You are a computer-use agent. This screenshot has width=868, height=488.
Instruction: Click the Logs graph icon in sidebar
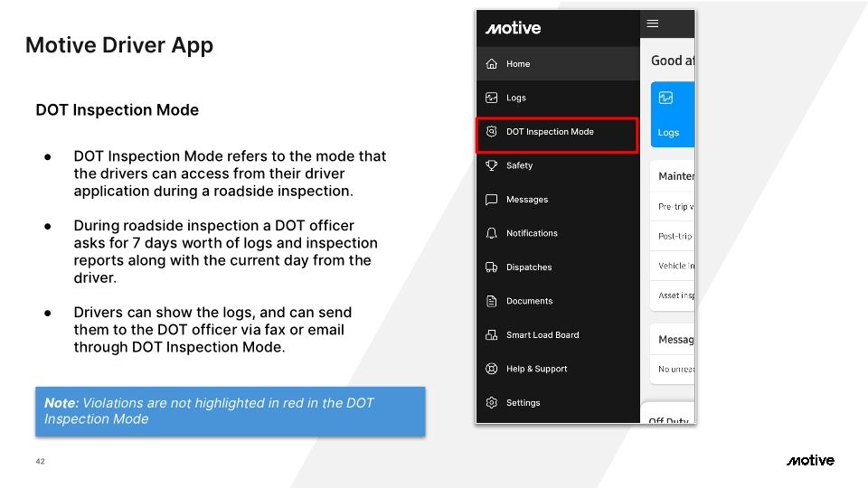(x=492, y=98)
